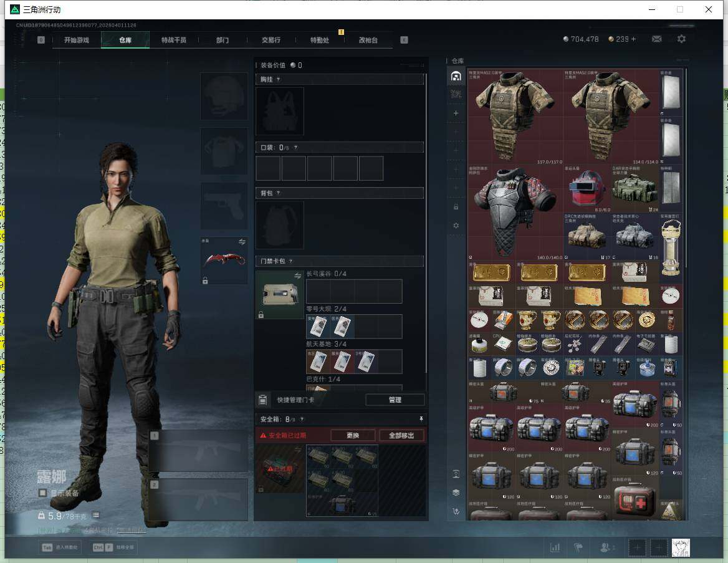Viewport: 728px width, 563px height.
Task: Click the 口袋 help question mark
Action: point(295,148)
